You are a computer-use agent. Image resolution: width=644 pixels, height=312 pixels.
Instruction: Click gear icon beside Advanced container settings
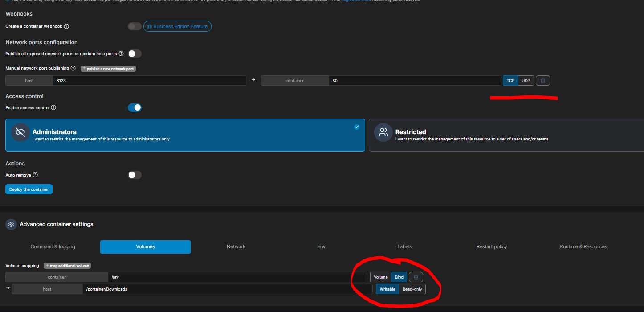pos(11,224)
